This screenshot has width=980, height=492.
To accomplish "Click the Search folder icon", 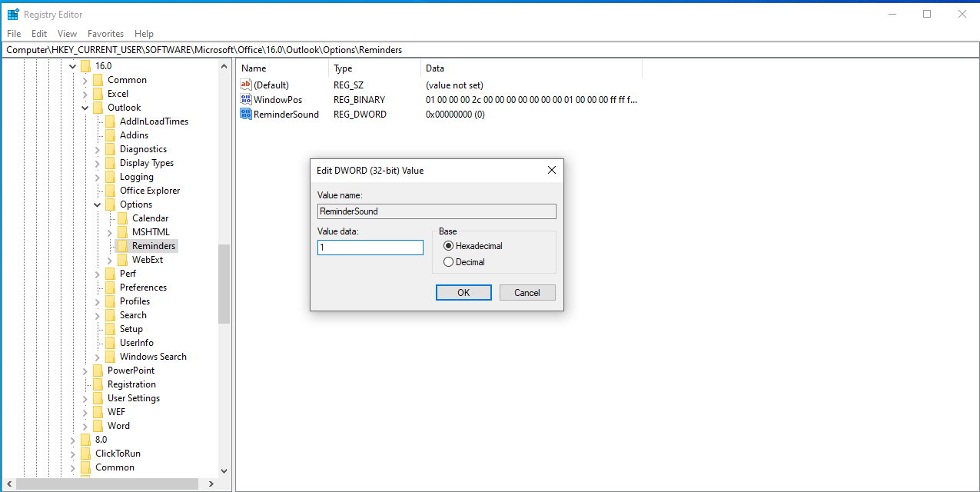I will (110, 315).
